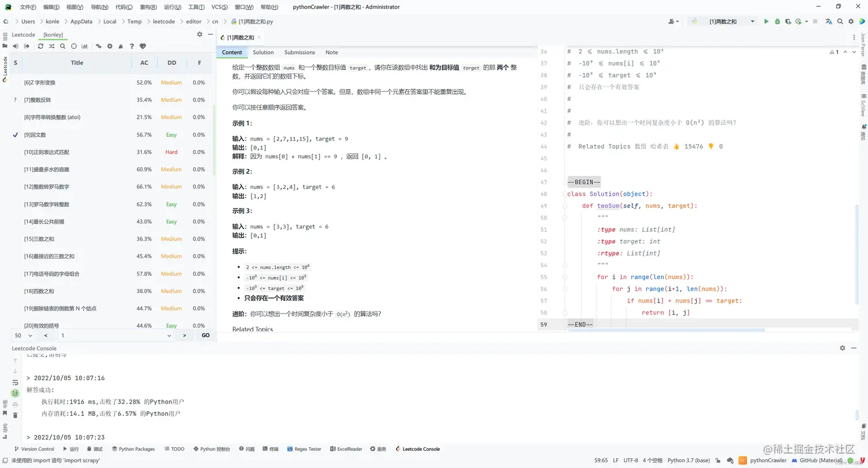Viewport: 868px width, 468px height.
Task: Open the TODO tool window
Action: (174, 449)
